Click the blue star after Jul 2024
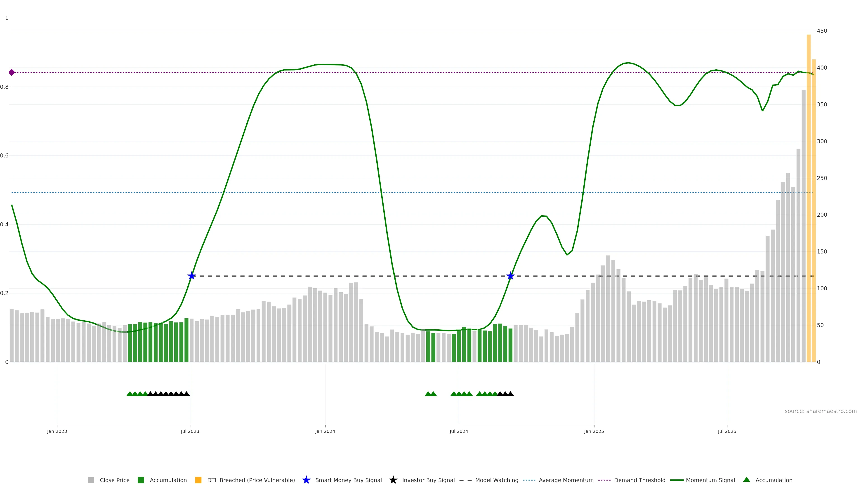 pyautogui.click(x=510, y=276)
